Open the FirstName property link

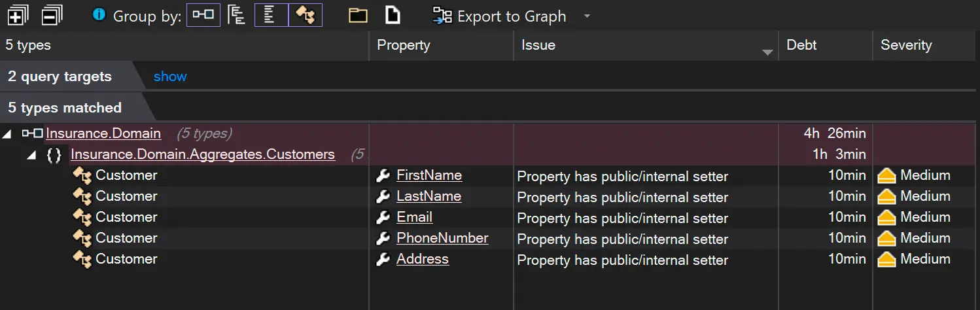click(429, 175)
